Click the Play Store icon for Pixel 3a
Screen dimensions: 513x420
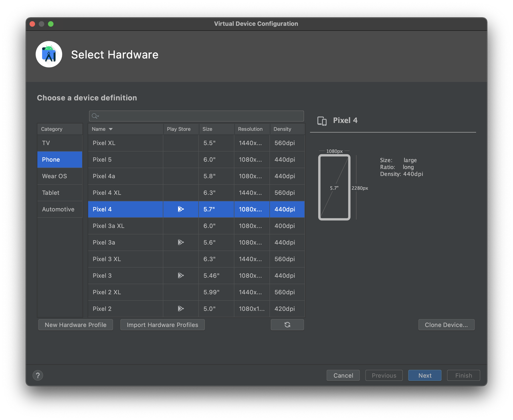181,242
